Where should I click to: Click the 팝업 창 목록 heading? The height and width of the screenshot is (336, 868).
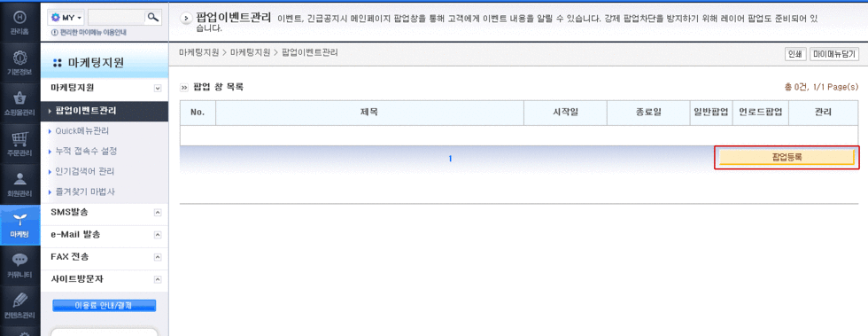tap(218, 87)
